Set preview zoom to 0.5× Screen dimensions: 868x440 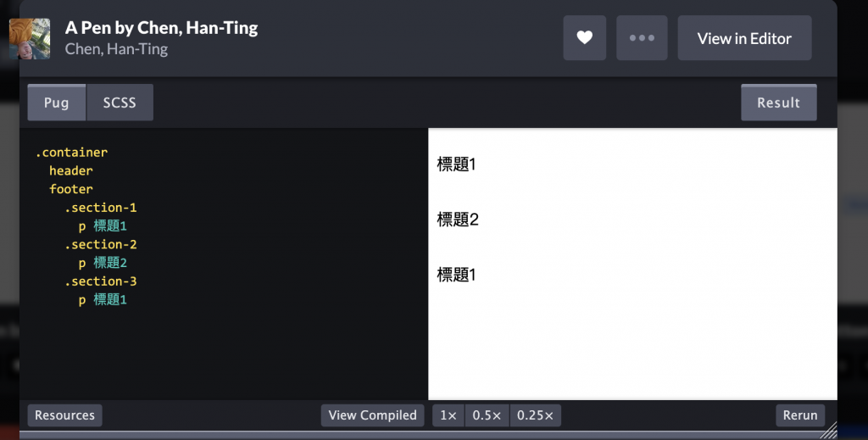pos(487,415)
